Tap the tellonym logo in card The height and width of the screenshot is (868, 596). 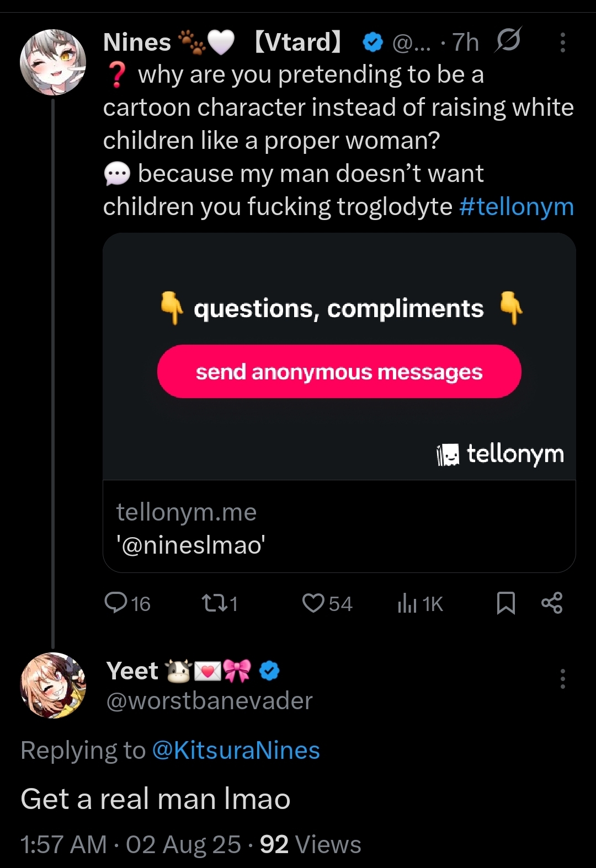tap(500, 454)
